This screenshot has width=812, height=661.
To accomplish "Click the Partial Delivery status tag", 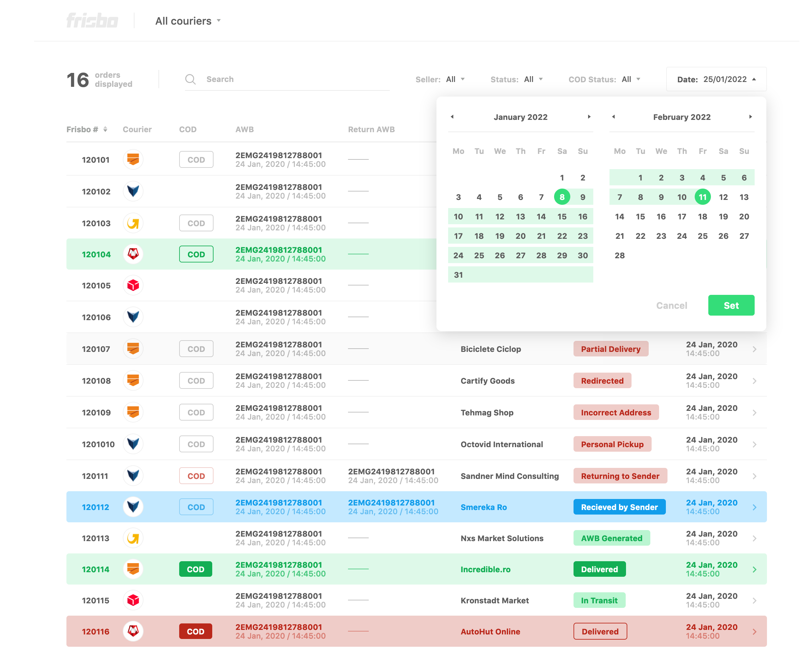I will (x=610, y=349).
